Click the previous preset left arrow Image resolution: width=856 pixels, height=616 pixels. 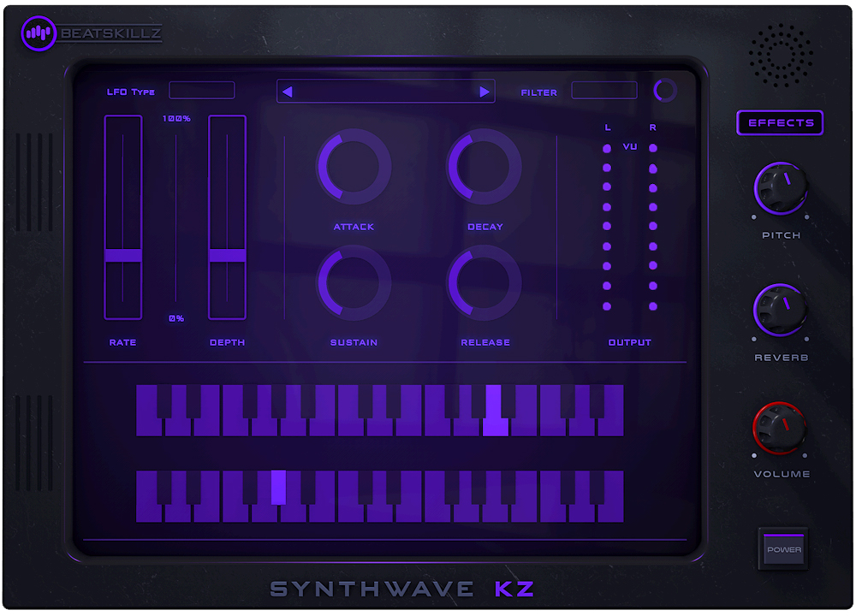[x=288, y=92]
